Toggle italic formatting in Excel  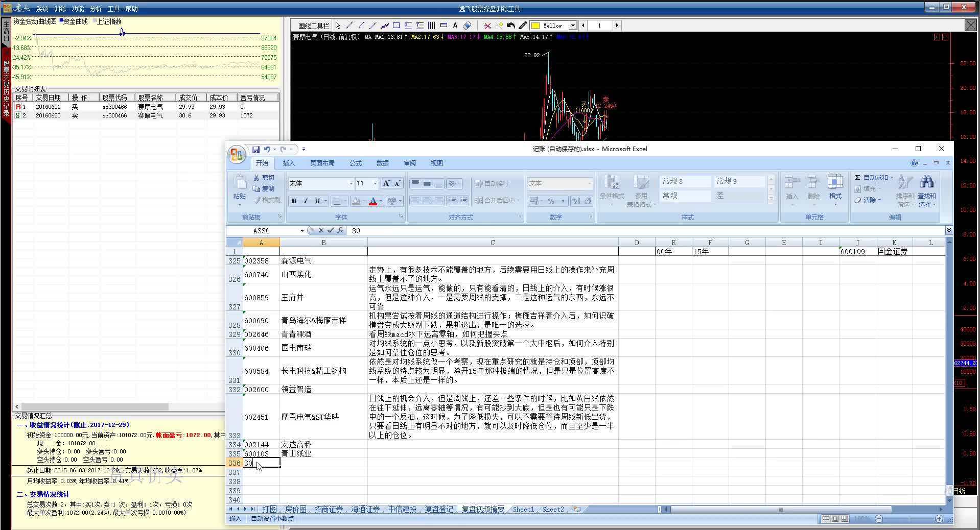306,201
